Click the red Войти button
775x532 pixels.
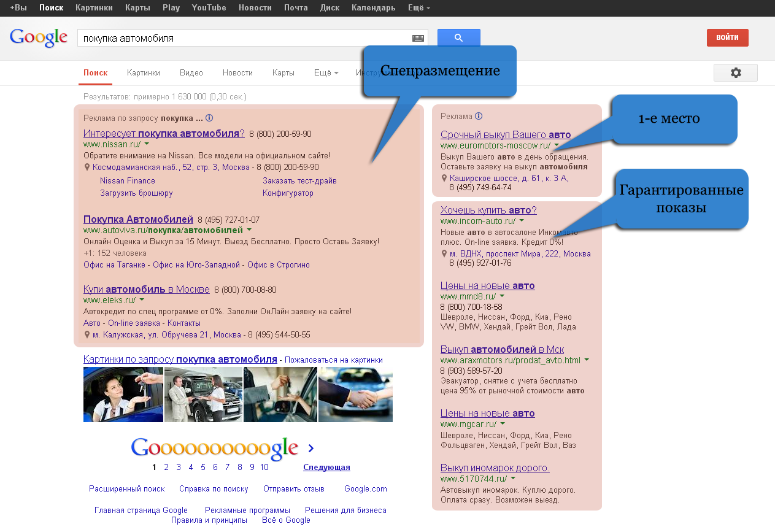pyautogui.click(x=727, y=37)
